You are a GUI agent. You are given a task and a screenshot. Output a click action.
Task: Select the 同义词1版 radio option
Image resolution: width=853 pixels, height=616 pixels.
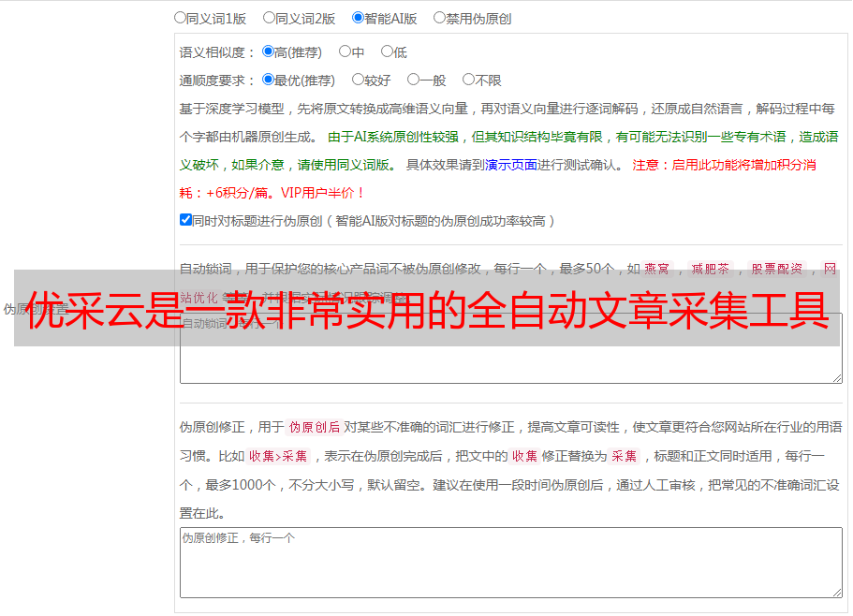pos(180,18)
